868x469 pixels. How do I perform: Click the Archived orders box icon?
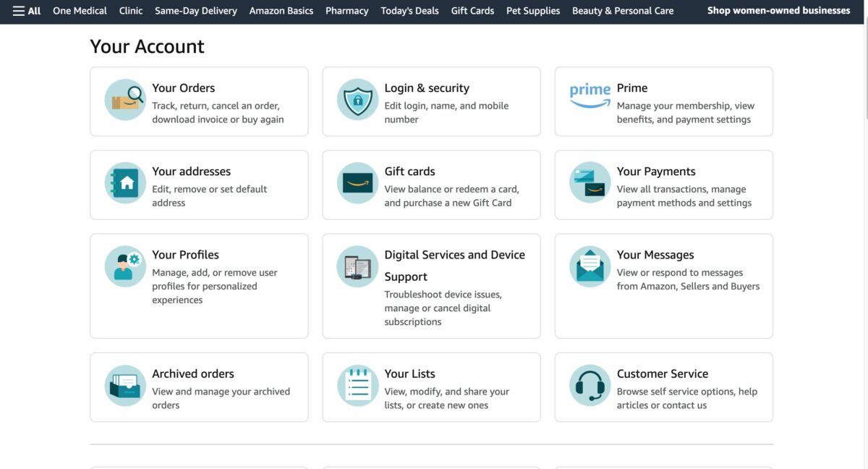[x=125, y=386]
